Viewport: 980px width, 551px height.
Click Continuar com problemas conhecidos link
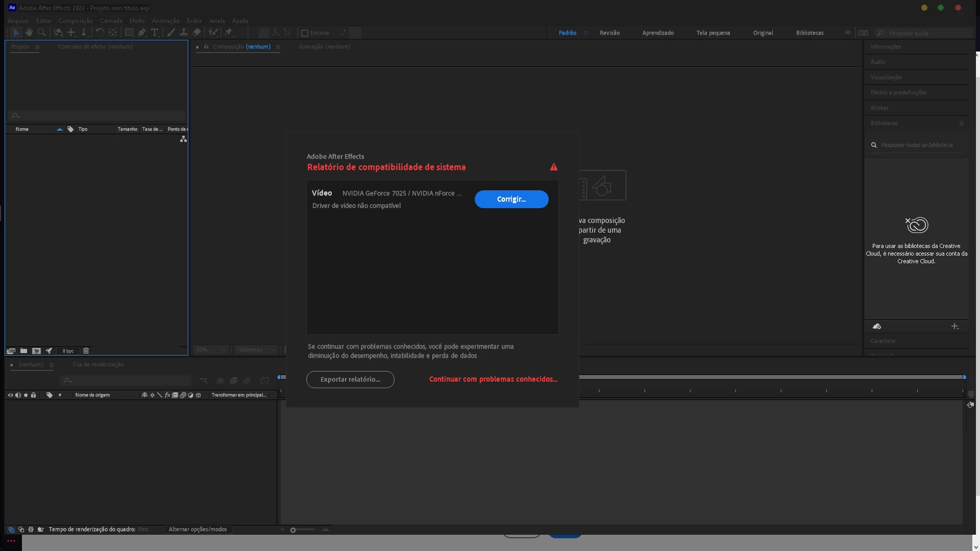493,379
